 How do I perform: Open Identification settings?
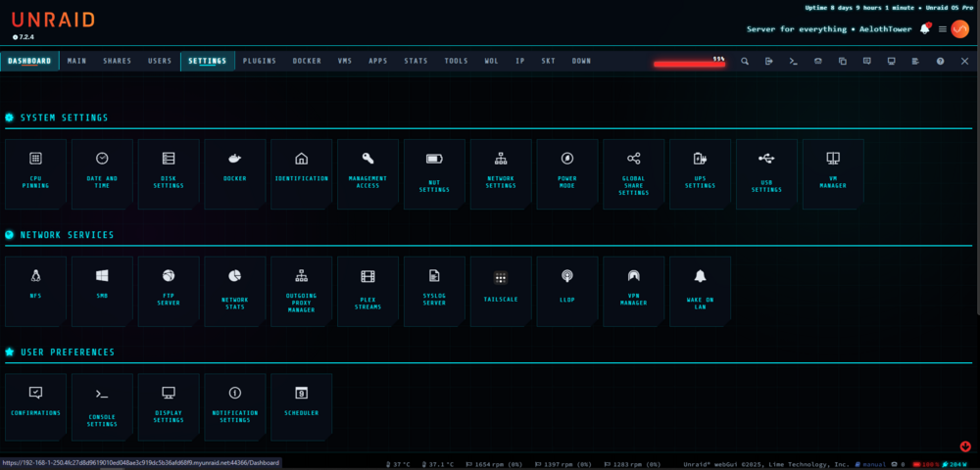(301, 174)
